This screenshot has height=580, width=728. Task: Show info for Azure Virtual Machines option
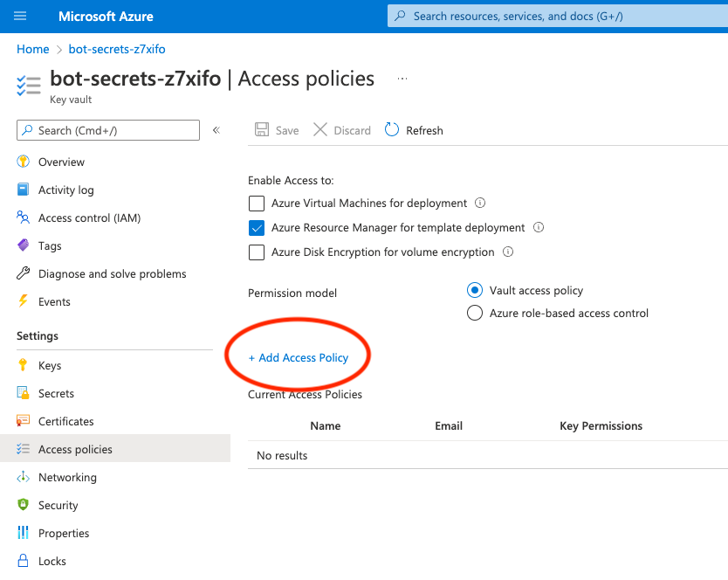[x=480, y=204]
